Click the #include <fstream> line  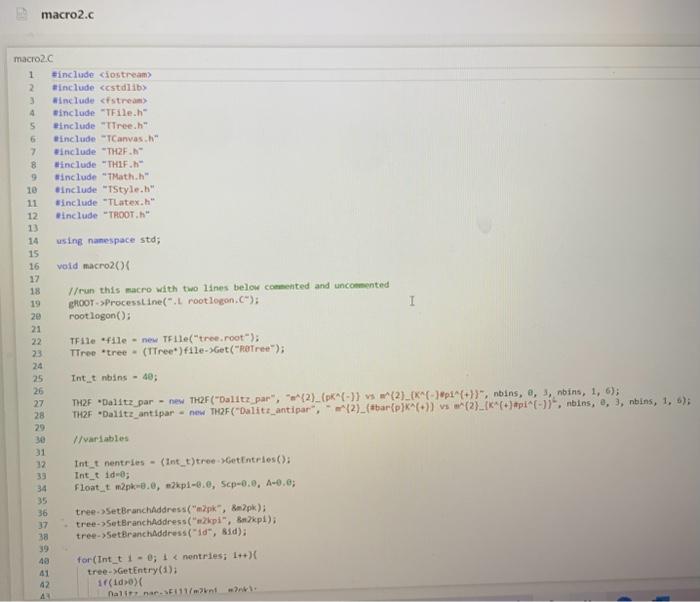click(x=100, y=100)
